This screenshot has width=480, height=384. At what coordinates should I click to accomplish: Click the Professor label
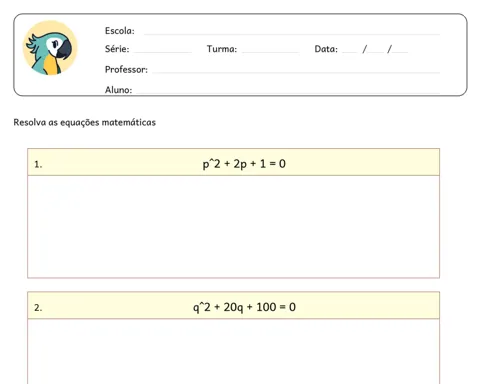click(x=126, y=69)
